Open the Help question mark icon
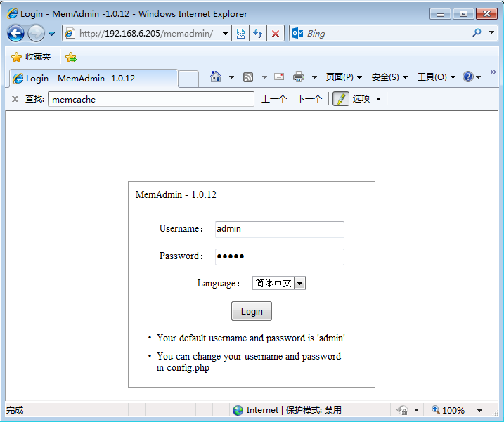Screen dimensions: 504x422 [468, 77]
